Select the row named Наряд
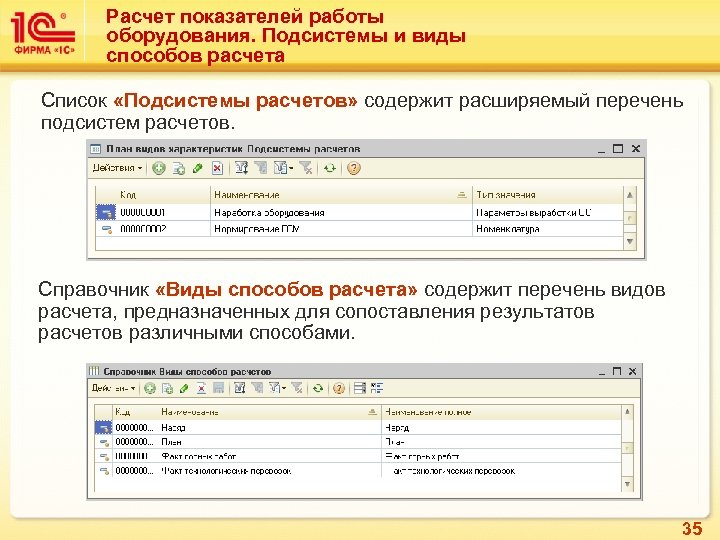 coord(358,428)
